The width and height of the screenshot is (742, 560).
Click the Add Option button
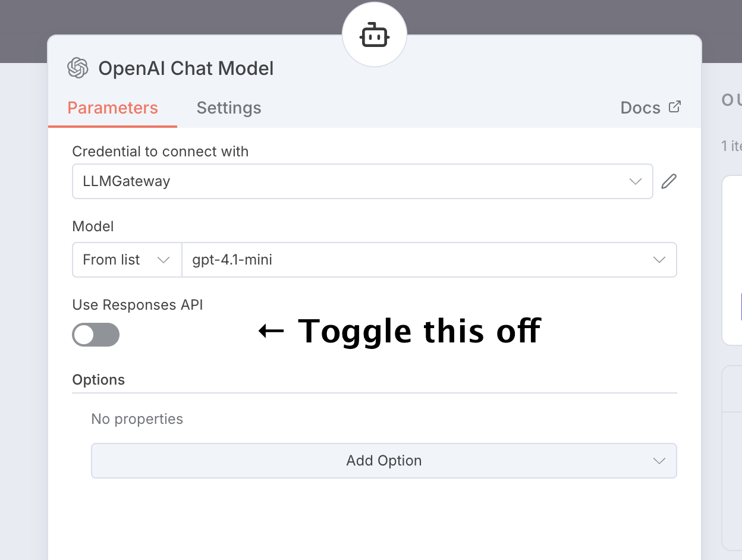[383, 460]
